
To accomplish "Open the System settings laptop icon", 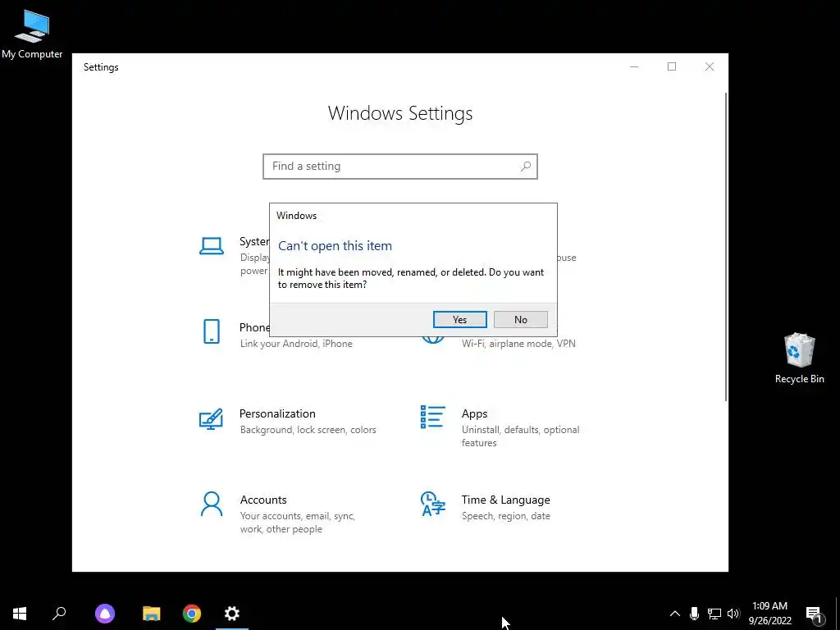I will 212,246.
